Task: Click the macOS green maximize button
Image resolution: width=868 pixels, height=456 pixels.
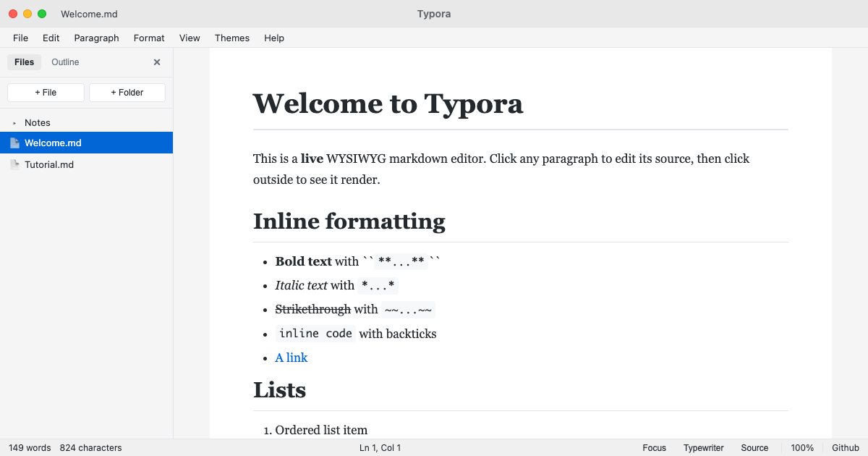Action: 42,14
